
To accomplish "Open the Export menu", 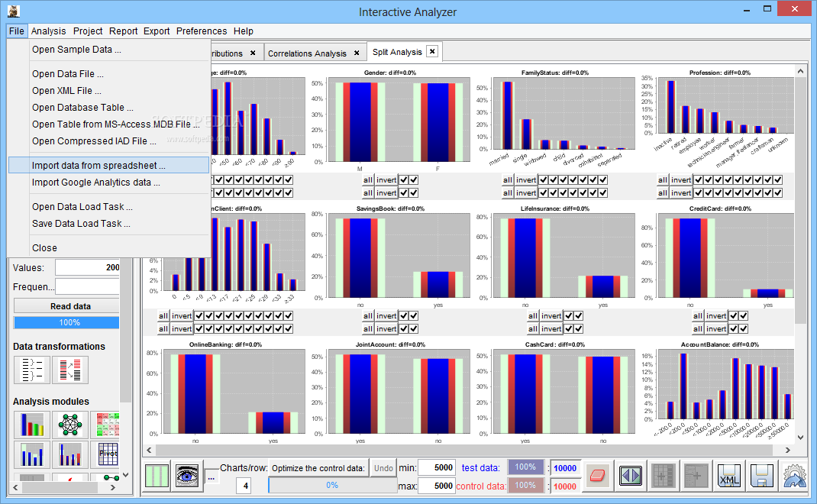I will 157,31.
